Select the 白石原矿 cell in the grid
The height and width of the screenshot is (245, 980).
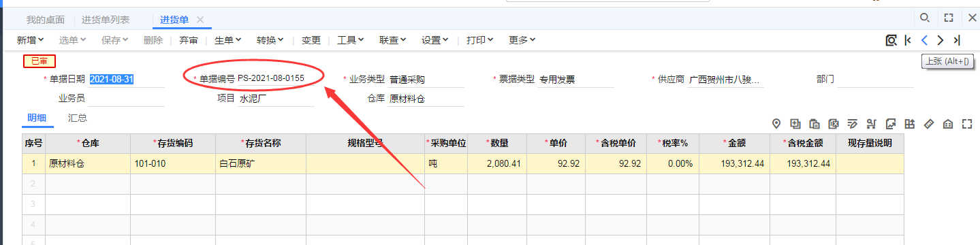click(261, 163)
